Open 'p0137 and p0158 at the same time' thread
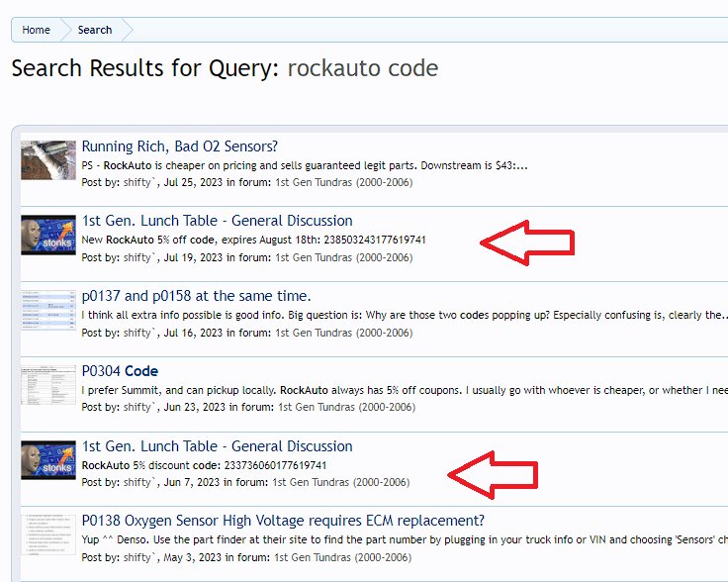Screen dimensions: 728x582 [197, 296]
